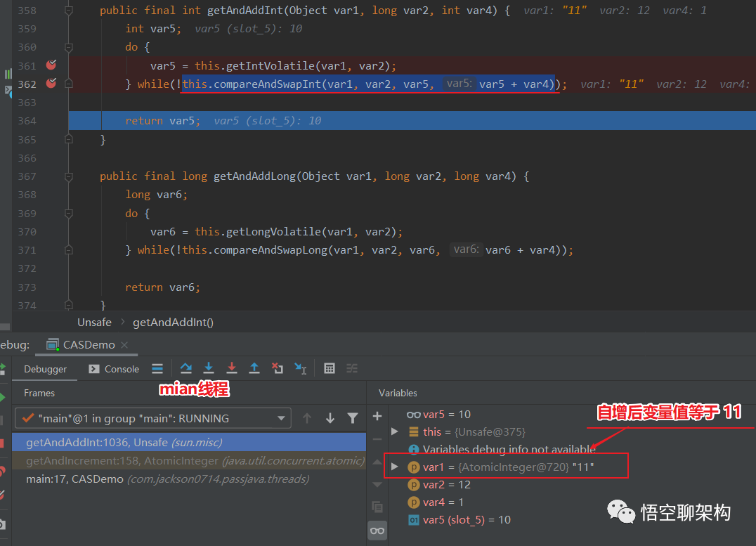The image size is (756, 546).
Task: Click the move watch down triangle
Action: (377, 484)
